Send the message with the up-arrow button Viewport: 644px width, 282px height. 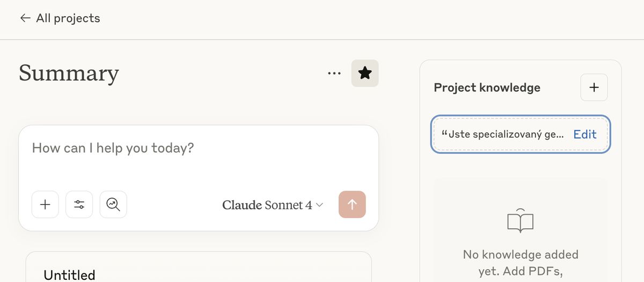tap(352, 205)
